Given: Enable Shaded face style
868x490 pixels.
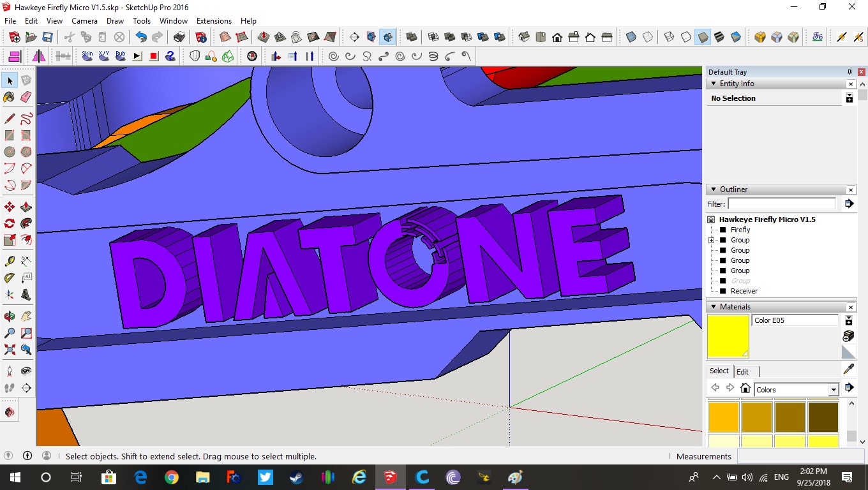Looking at the screenshot, I should click(x=703, y=37).
